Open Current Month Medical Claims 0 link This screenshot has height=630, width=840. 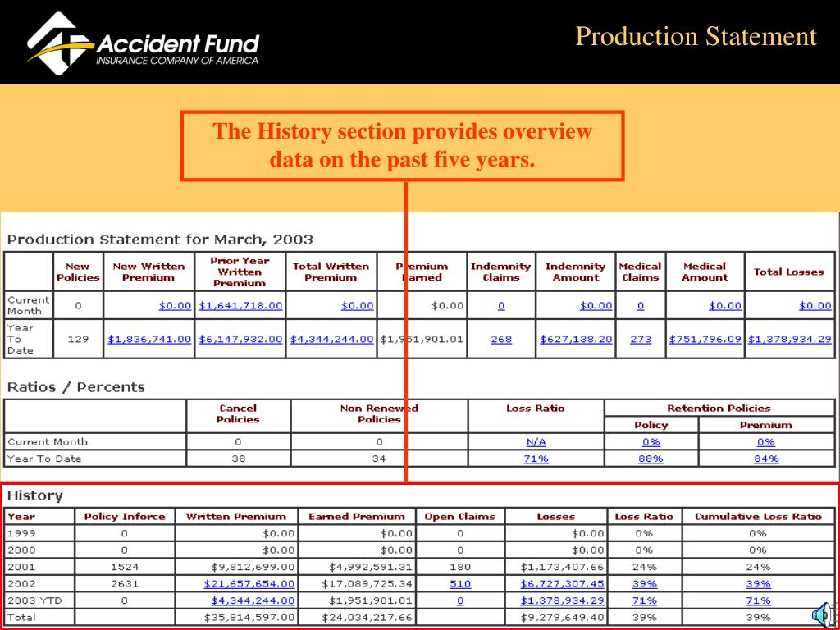click(641, 306)
